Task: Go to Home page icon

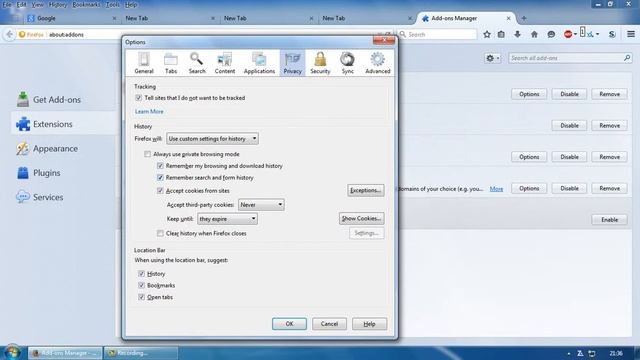Action: pos(534,35)
